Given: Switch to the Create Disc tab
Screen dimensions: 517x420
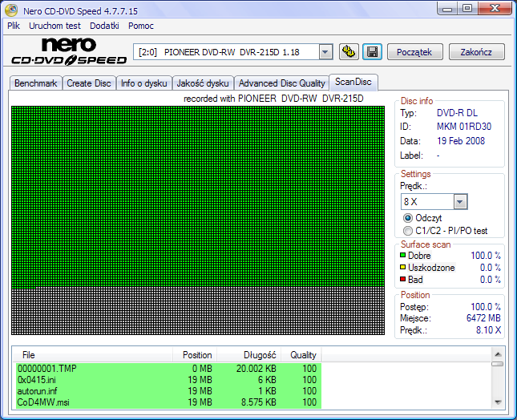Looking at the screenshot, I should 89,83.
